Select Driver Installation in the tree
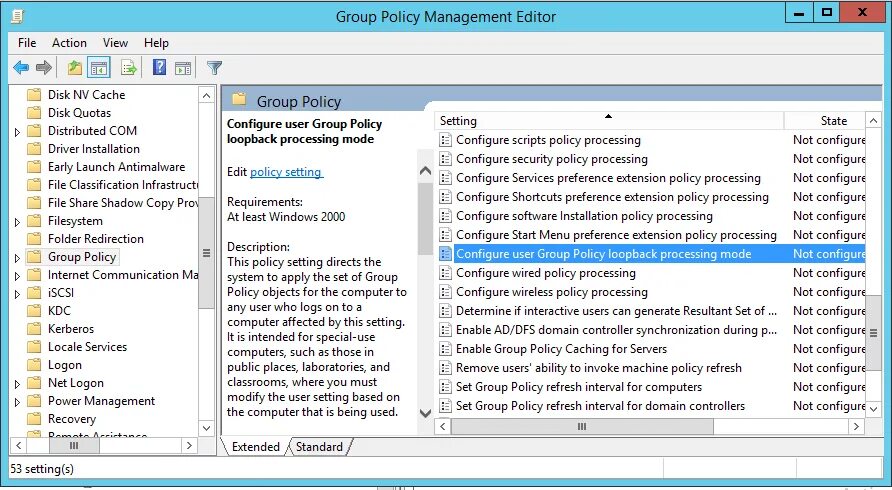892x490 pixels. (x=94, y=149)
